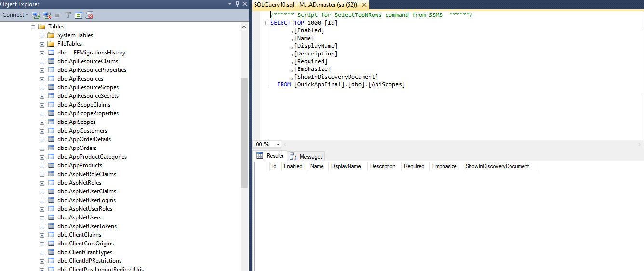Click the query editor horizontal scrollbar left arrow

285,144
